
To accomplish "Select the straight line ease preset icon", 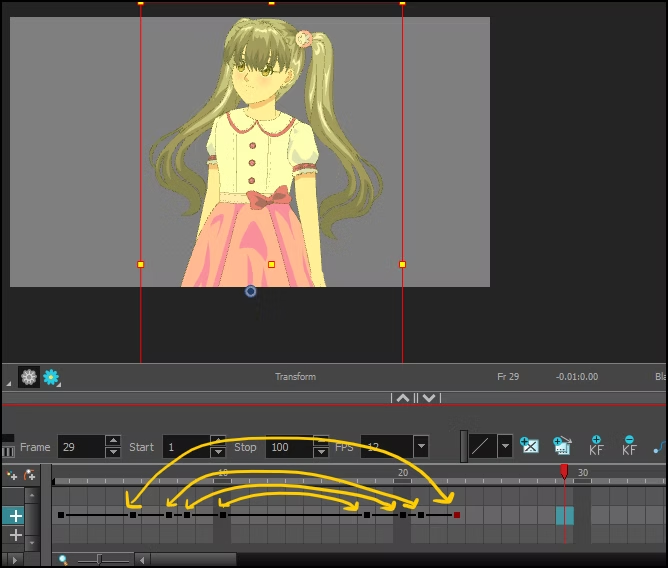I will pyautogui.click(x=482, y=446).
